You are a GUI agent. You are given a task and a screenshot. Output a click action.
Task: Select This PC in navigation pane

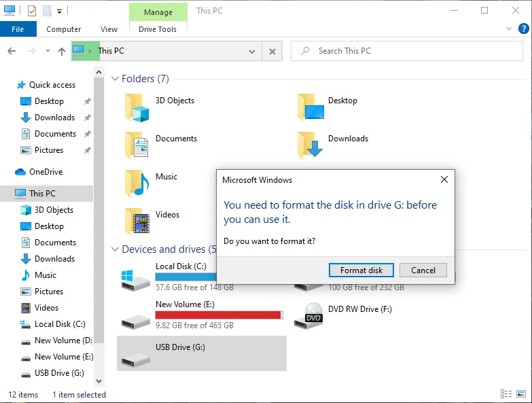46,194
